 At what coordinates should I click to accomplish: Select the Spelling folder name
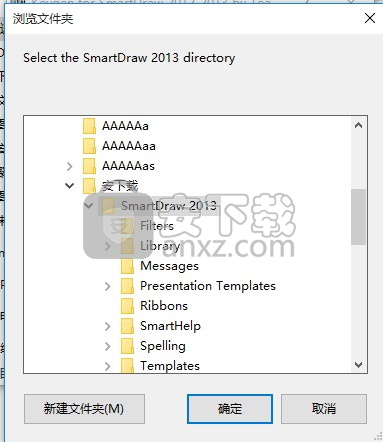click(x=163, y=346)
